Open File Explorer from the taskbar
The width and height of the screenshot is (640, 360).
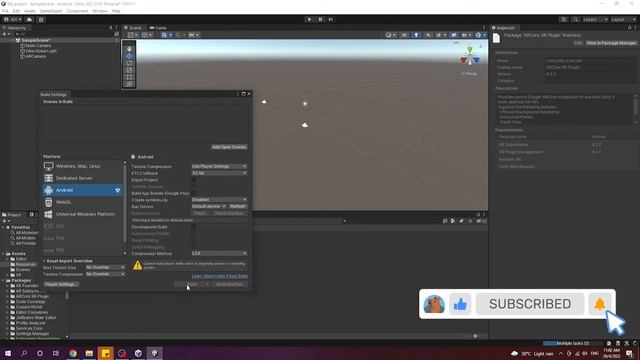[x=89, y=353]
